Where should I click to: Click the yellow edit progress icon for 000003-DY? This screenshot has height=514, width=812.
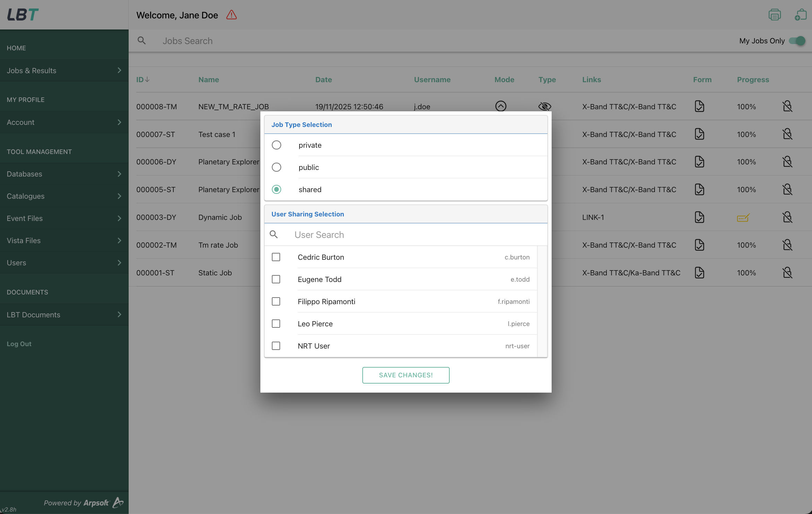[x=743, y=217]
